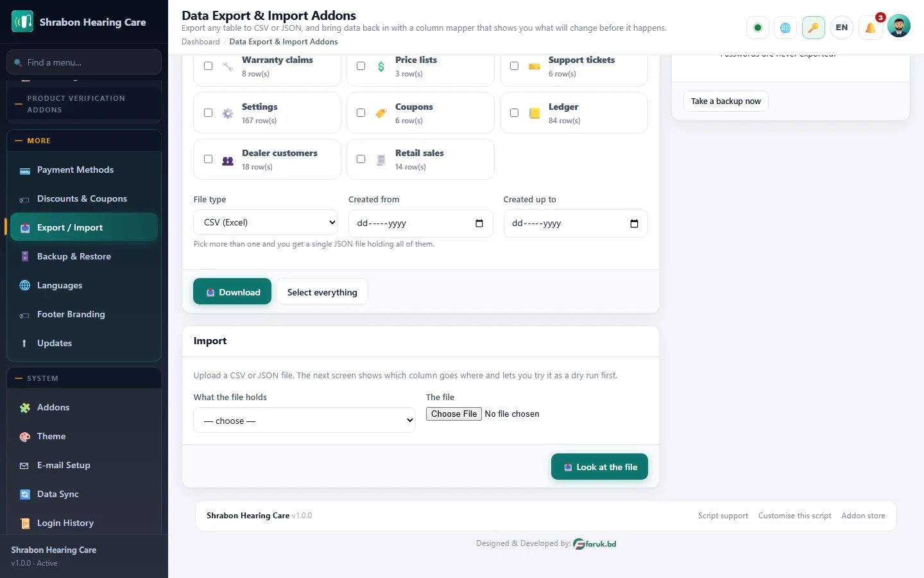Screen dimensions: 924x578
Task: Go to the Updates menu item
Action: 84,343
